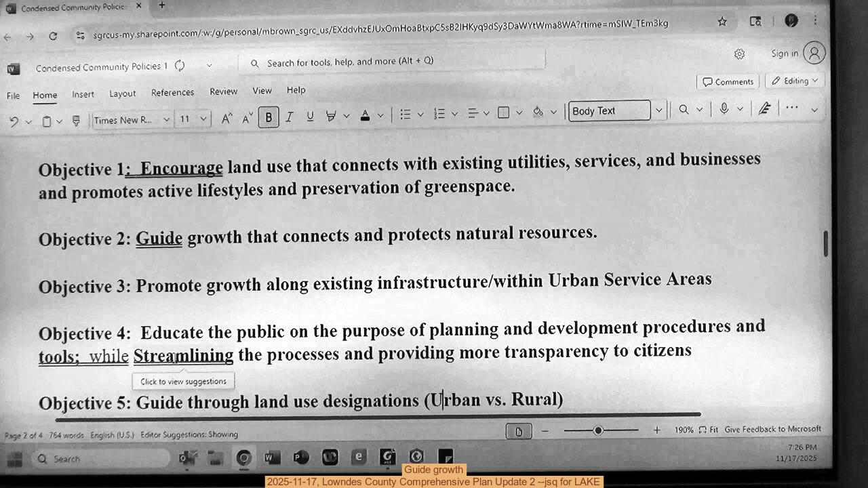The width and height of the screenshot is (868, 488).
Task: Click the Format Painter icon
Action: point(76,120)
